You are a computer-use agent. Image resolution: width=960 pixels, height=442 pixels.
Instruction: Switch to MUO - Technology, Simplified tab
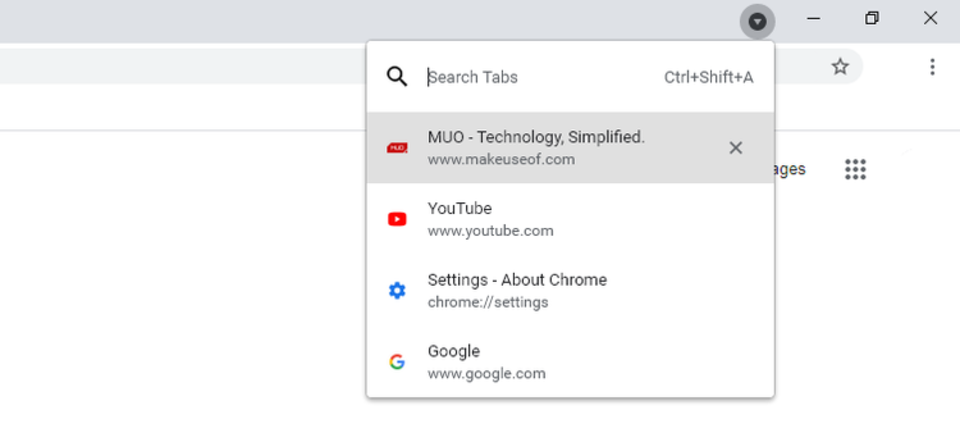coord(570,148)
